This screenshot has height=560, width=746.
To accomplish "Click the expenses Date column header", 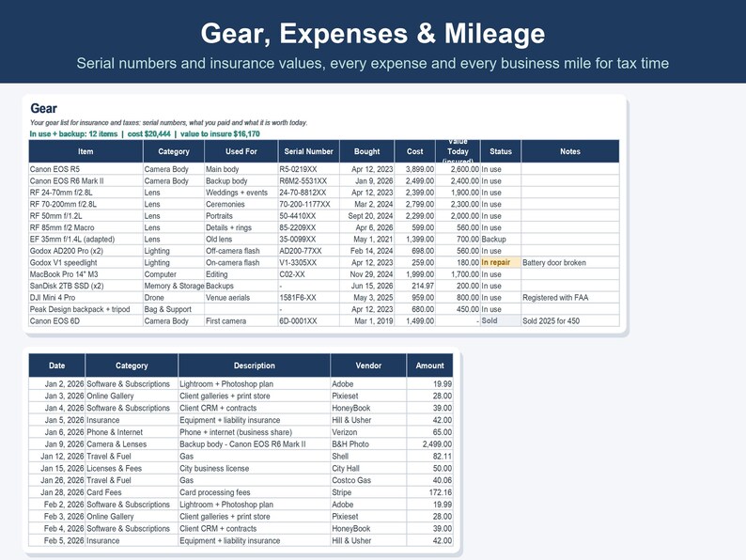I will 56,366.
